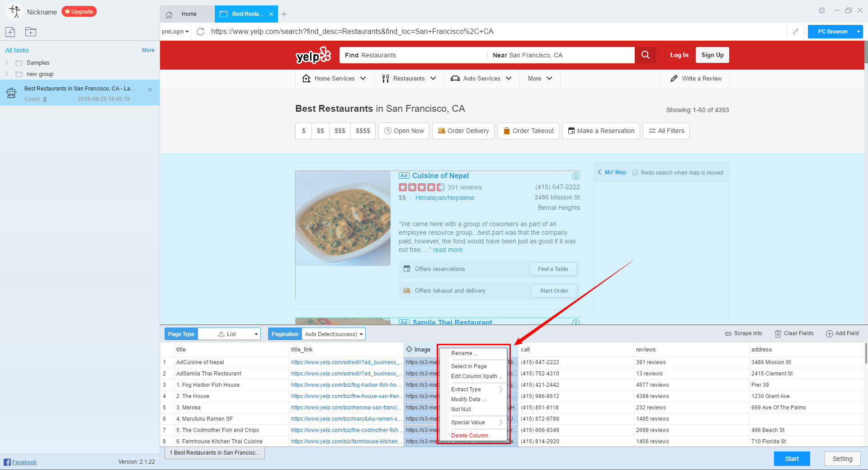Click the new task plus icon

tap(10, 32)
